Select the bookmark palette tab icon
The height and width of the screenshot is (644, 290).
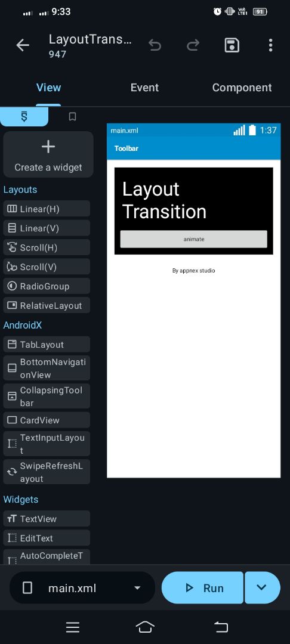point(72,117)
